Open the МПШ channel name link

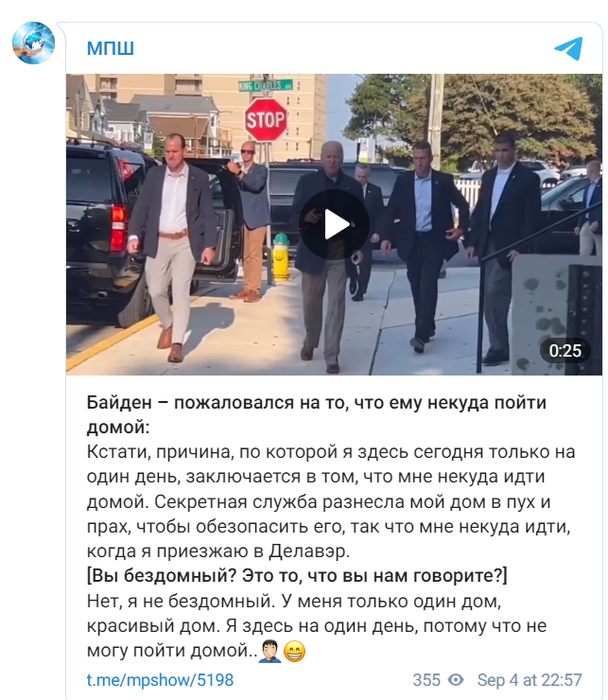(x=111, y=48)
